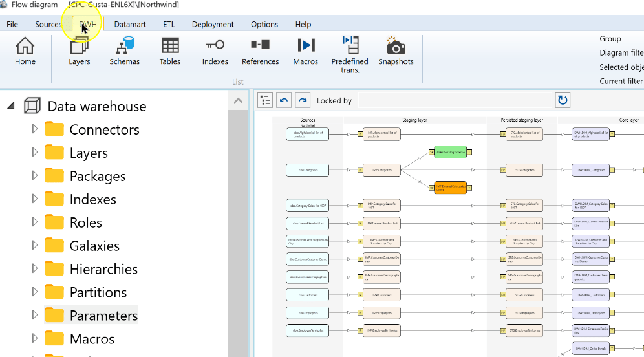
Task: Click the Group option in the ribbon
Action: tap(610, 39)
